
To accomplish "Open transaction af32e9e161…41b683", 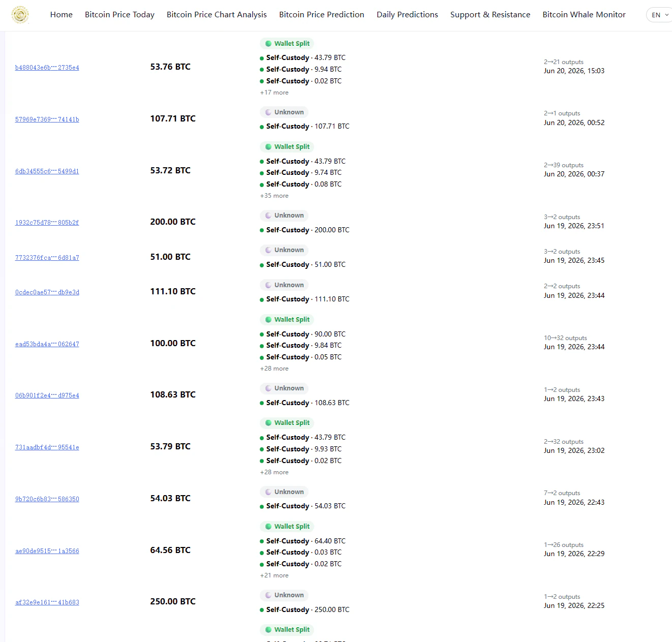I will tap(47, 602).
